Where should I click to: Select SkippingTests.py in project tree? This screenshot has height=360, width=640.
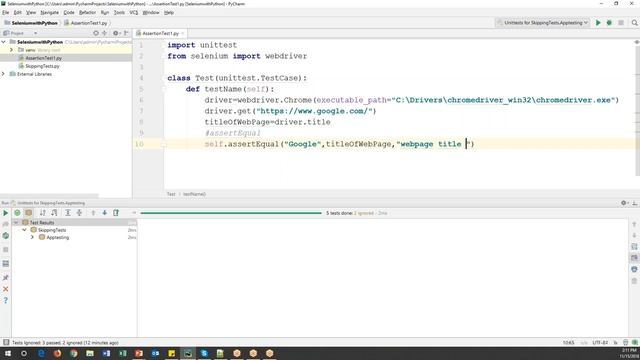[42, 66]
